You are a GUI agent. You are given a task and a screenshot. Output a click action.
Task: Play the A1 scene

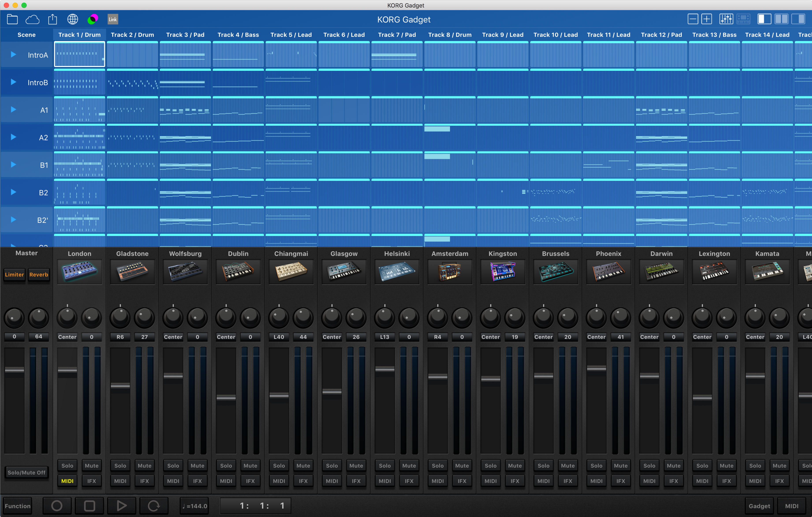(x=13, y=110)
